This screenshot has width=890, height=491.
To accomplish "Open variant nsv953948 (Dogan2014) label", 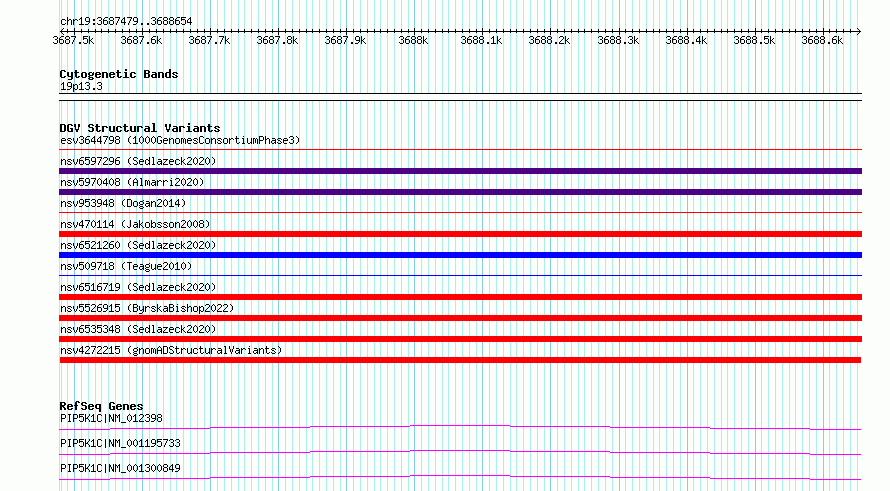I will (123, 203).
